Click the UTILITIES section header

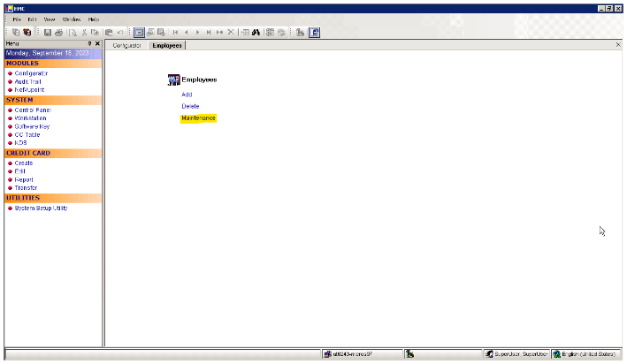click(53, 198)
